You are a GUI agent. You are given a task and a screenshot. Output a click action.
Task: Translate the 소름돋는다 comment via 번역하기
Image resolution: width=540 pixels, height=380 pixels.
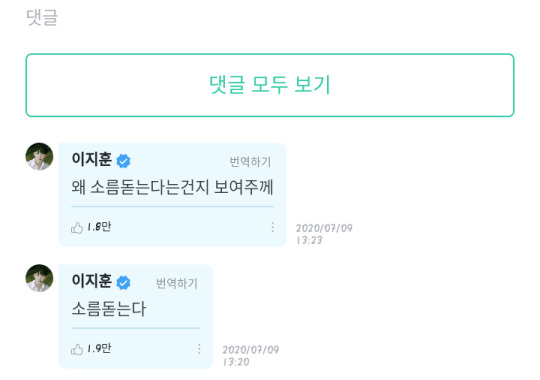pyautogui.click(x=177, y=283)
